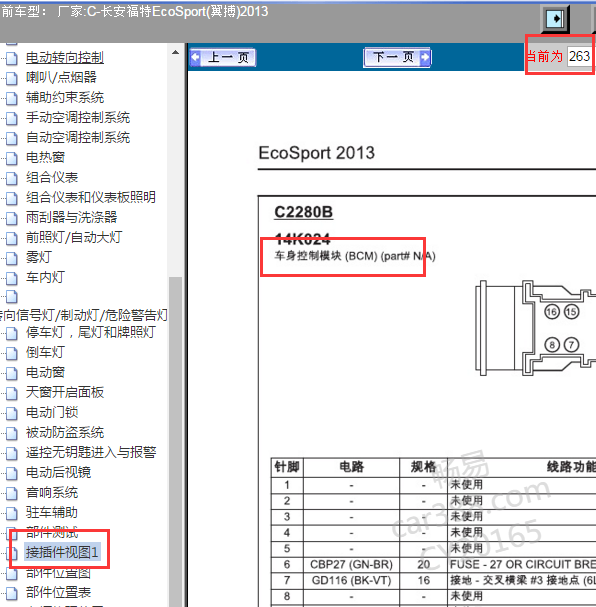Click page icon beside 组合仪表
Image resolution: width=596 pixels, height=607 pixels.
tap(12, 178)
